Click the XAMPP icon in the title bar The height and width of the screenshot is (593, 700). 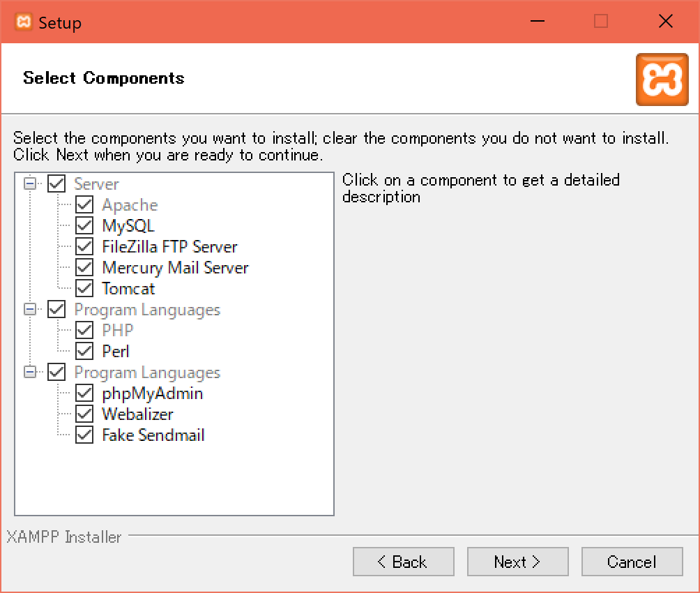pos(23,22)
